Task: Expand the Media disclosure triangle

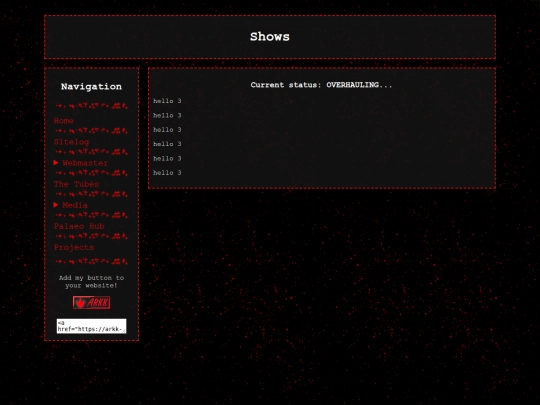Action: click(56, 205)
